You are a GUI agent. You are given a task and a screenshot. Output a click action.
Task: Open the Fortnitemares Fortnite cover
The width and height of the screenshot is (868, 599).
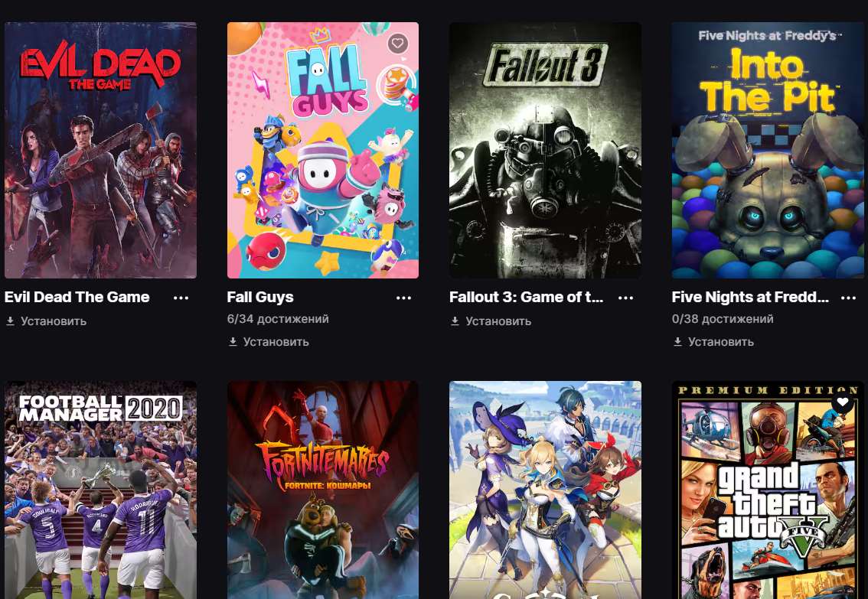coord(323,490)
